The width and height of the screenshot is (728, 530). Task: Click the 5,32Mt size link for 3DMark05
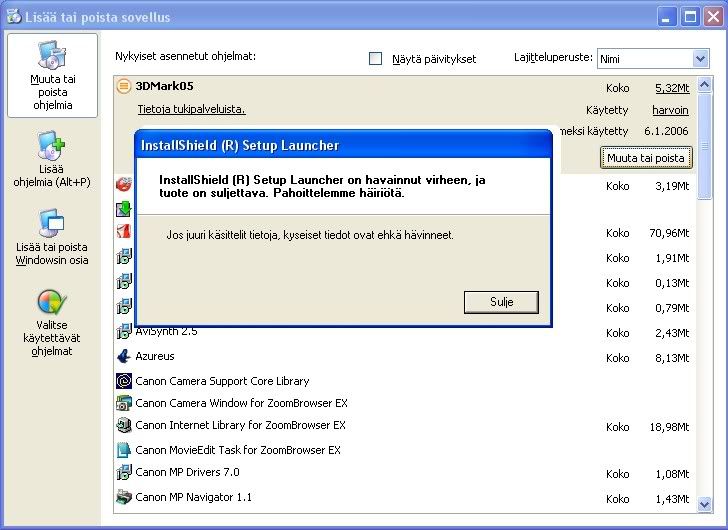click(x=672, y=88)
